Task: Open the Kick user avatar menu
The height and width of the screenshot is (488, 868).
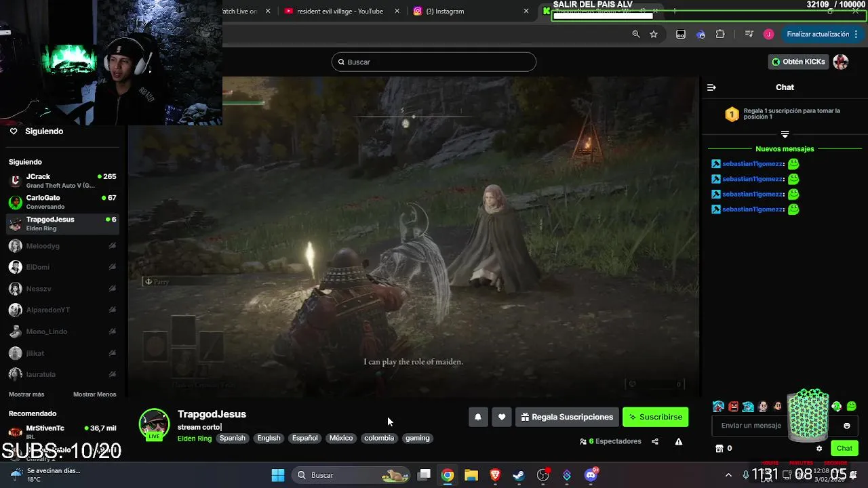Action: point(841,62)
